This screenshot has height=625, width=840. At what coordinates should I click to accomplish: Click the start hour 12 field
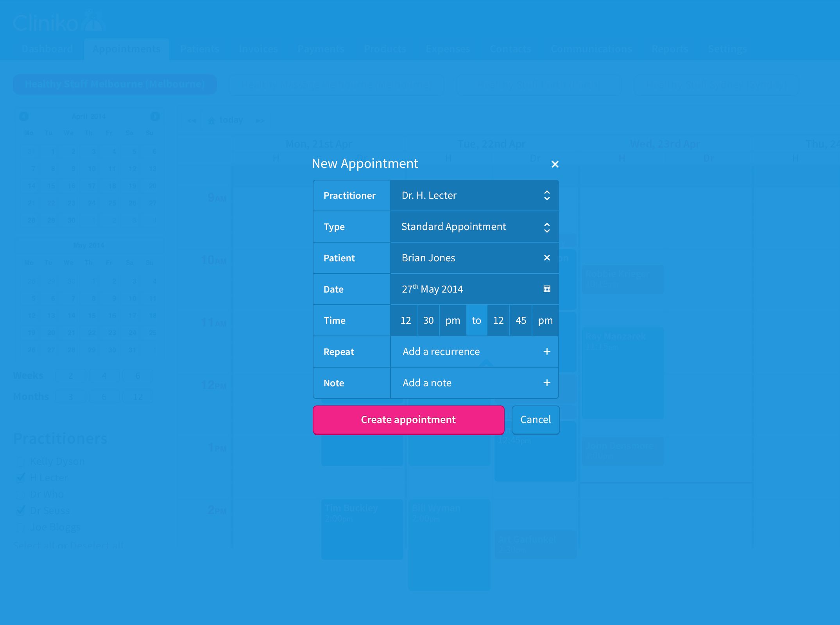click(405, 320)
